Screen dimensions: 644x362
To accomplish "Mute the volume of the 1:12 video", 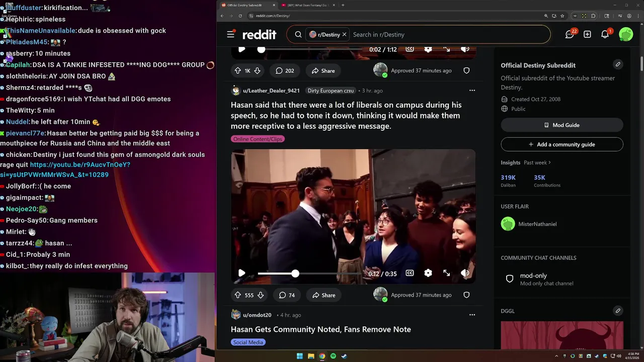I will 465,49.
